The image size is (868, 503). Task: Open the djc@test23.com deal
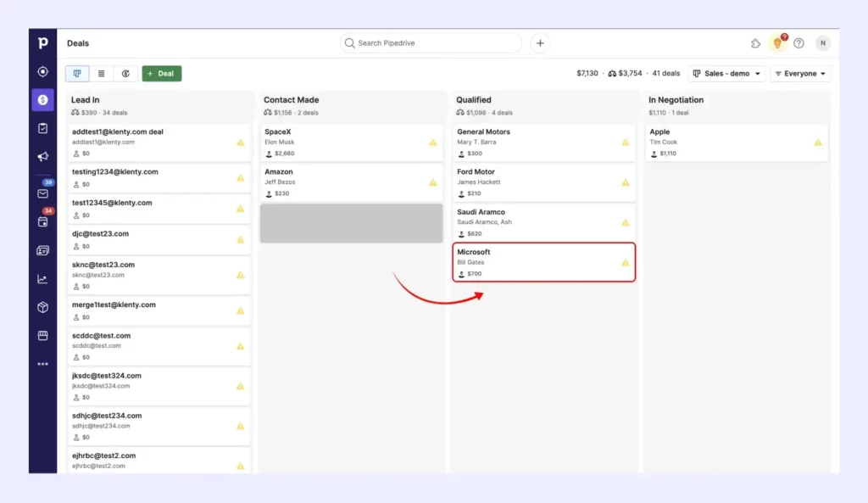tap(159, 240)
